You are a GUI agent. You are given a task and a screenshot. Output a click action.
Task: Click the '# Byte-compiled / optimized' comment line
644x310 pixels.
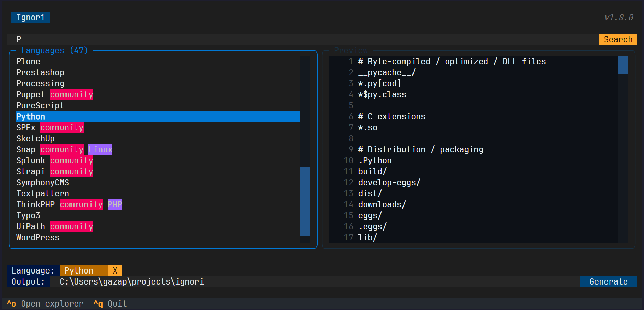pyautogui.click(x=452, y=61)
